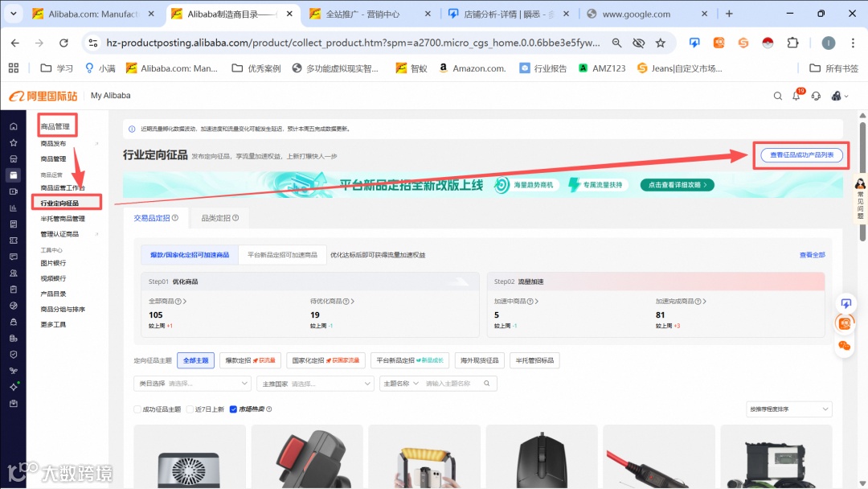The height and width of the screenshot is (489, 868).
Task: Open the bookmarks apps grid icon
Action: pos(14,68)
